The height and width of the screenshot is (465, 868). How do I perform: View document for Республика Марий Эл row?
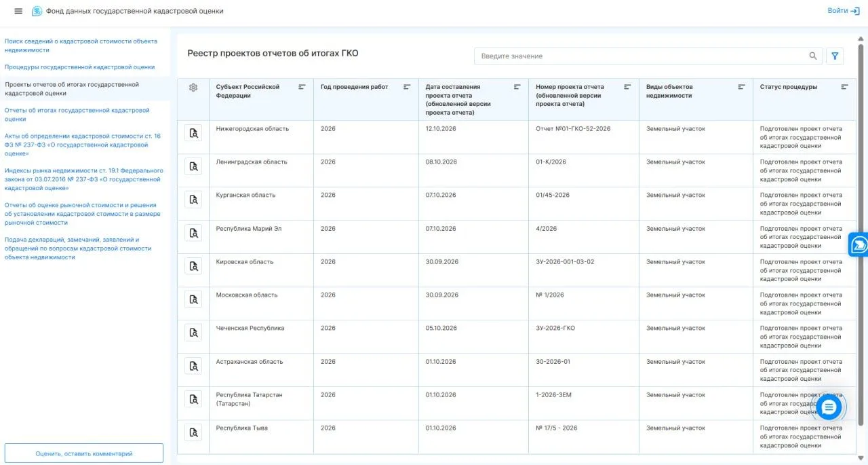(193, 233)
